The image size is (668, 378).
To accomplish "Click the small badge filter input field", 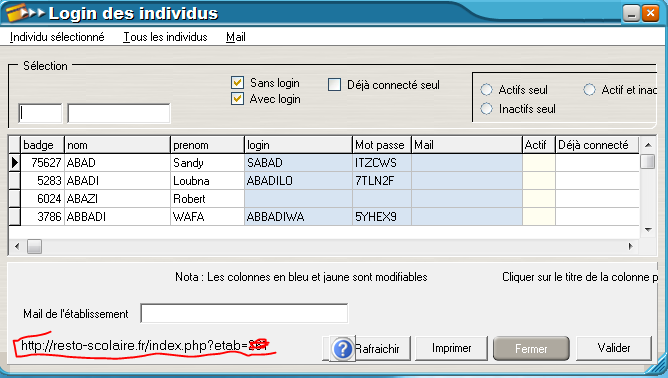I will click(40, 113).
